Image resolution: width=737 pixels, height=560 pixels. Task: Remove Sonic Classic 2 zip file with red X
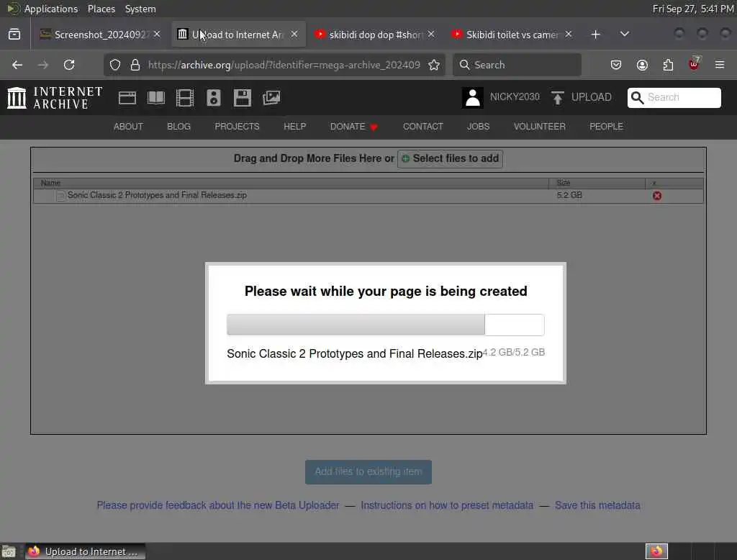coord(657,196)
